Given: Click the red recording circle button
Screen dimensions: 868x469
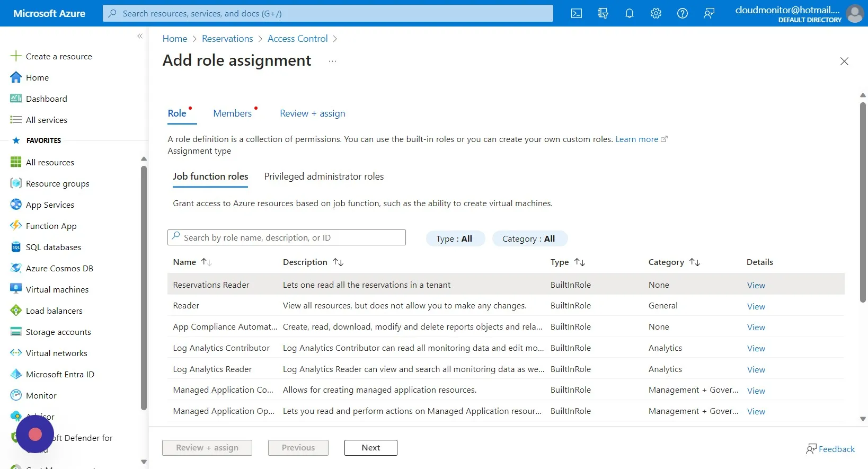Looking at the screenshot, I should 35,435.
